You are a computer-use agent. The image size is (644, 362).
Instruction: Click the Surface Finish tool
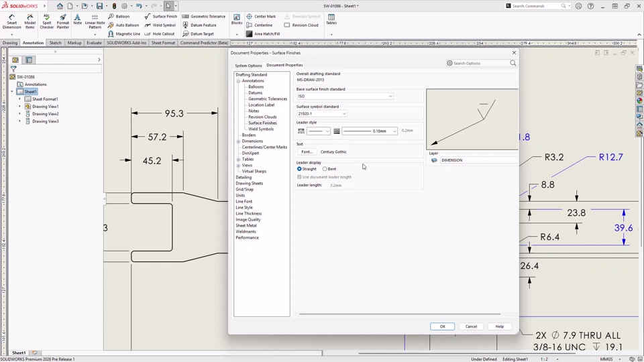(161, 17)
